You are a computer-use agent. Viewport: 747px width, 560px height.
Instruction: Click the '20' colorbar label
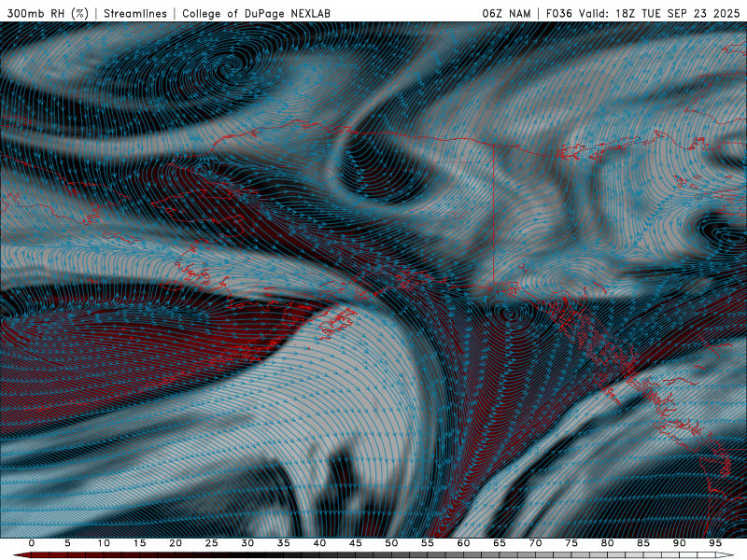176,543
